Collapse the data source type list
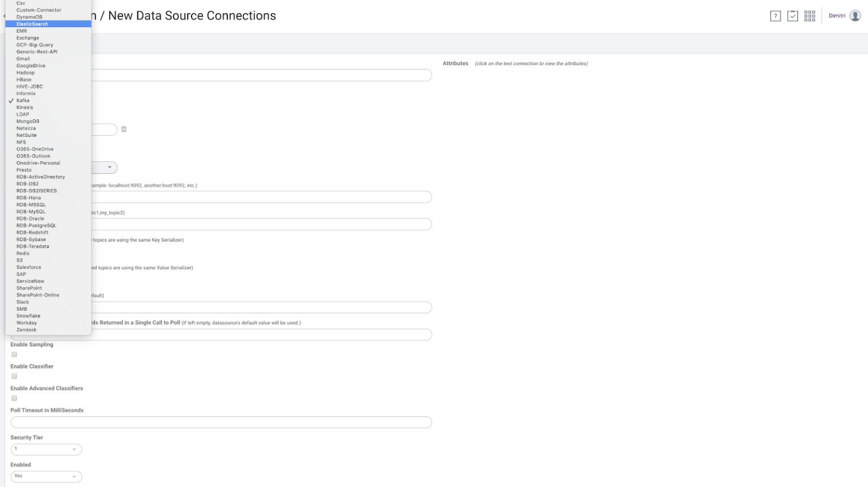868x487 pixels. pyautogui.click(x=23, y=100)
